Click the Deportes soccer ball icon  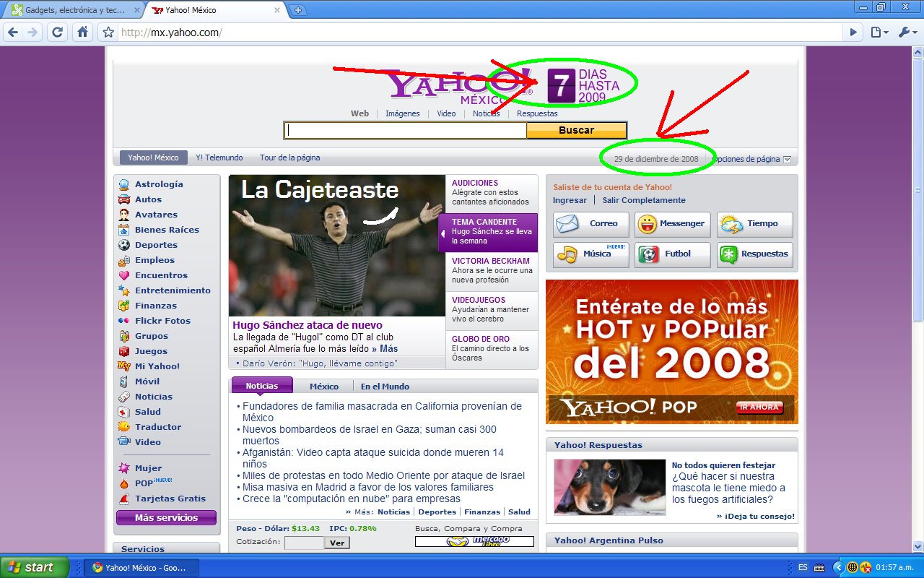(124, 245)
